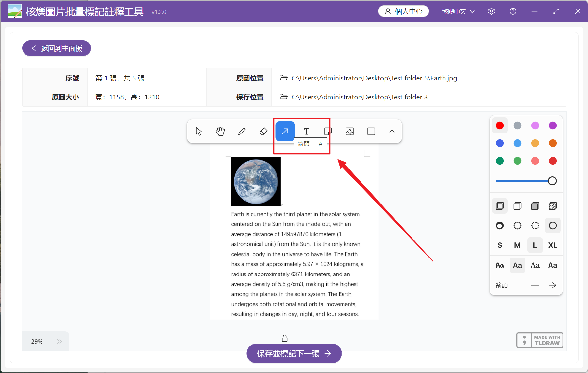
Task: Click 返回到主面板 back button
Action: (57, 48)
